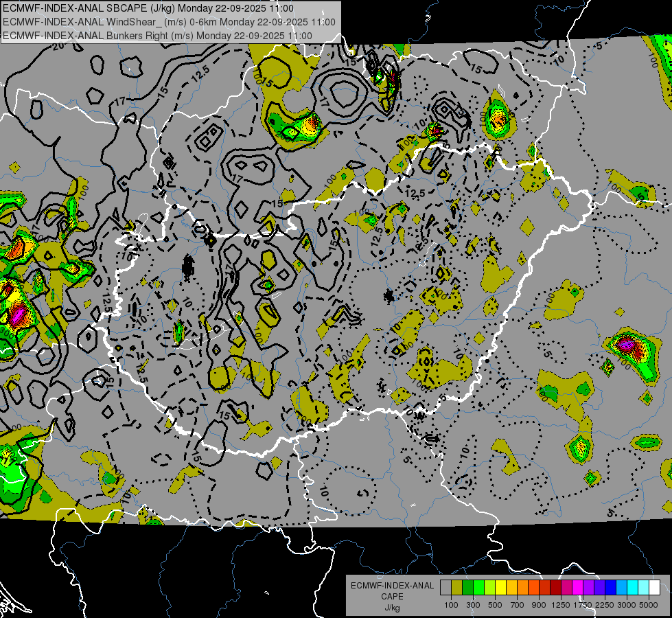Viewport: 672px width, 618px height.
Task: Click the SBCAPE title line at top
Action: click(x=148, y=8)
